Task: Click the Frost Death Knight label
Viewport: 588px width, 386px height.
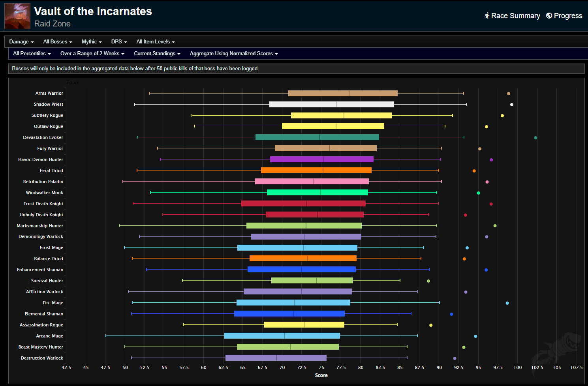Action: pyautogui.click(x=43, y=204)
